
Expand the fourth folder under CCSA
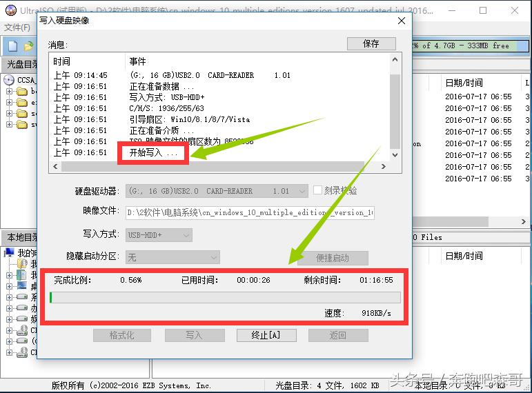tap(10, 124)
